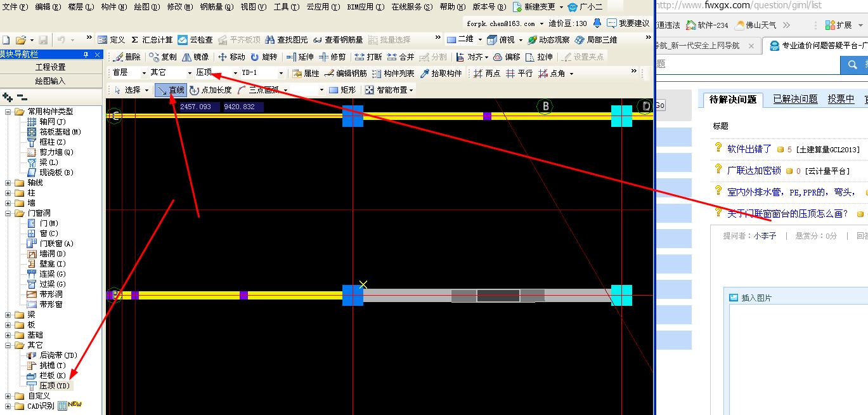Open the 帮助(H) menu
Viewport: 868px width, 415px height.
[x=452, y=7]
